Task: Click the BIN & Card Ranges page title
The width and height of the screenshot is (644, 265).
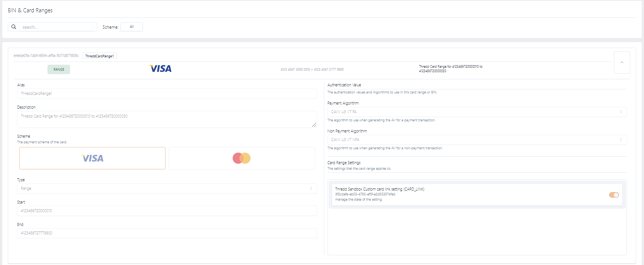Action: [x=30, y=10]
